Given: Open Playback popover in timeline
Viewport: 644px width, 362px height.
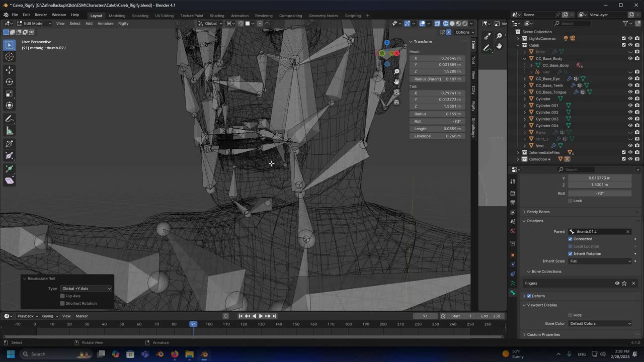Looking at the screenshot, I should point(27,316).
